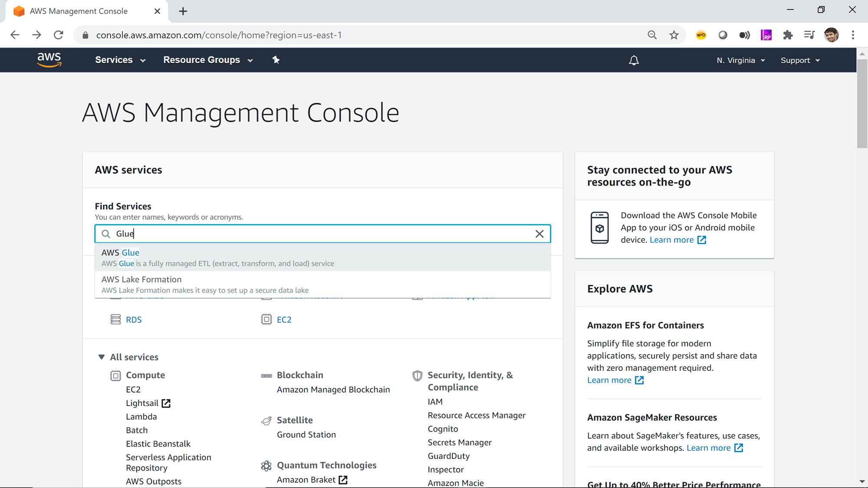Viewport: 868px width, 488px height.
Task: Open the browser extensions puzzle icon
Action: [788, 35]
